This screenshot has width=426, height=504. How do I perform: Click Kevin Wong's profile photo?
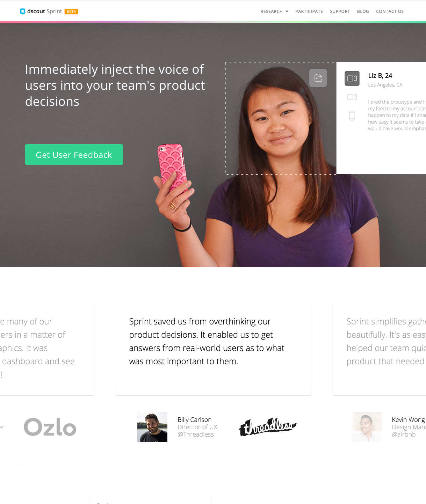pyautogui.click(x=367, y=427)
